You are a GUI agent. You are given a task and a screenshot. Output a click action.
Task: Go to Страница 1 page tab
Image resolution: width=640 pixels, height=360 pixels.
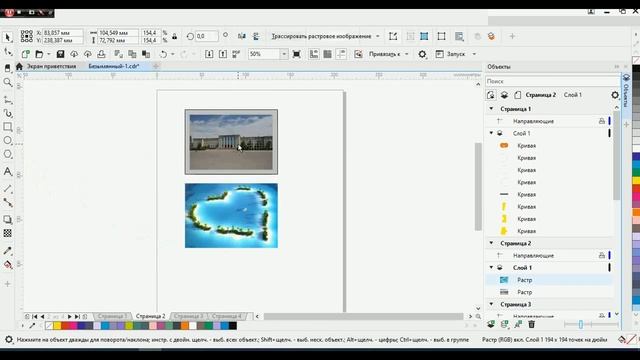112,316
